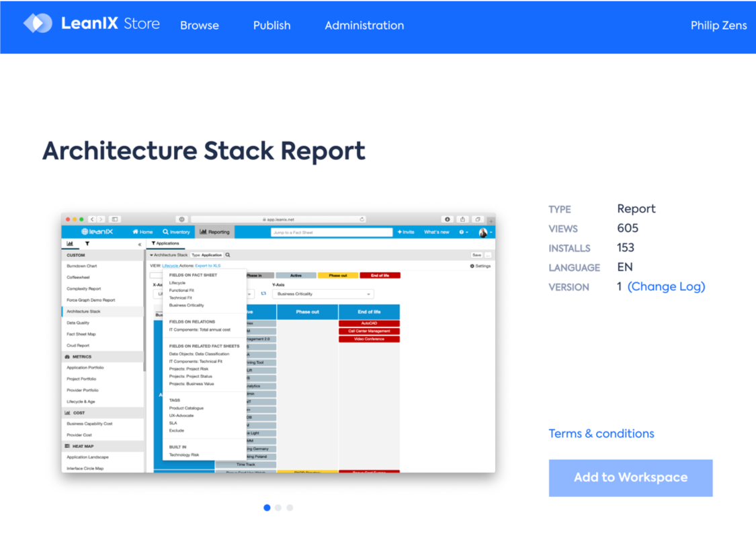This screenshot has width=756, height=542.
Task: Open Burndown Chart in preview sidebar
Action: point(81,266)
